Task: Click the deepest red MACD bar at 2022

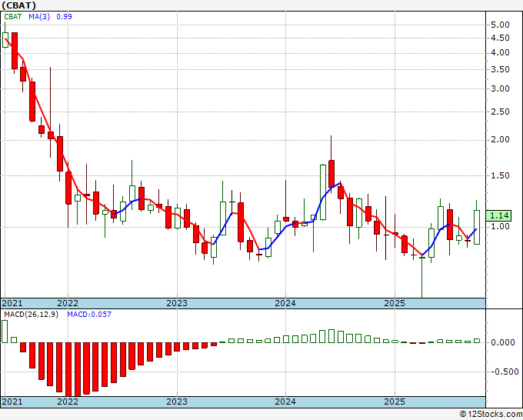Action: point(68,369)
